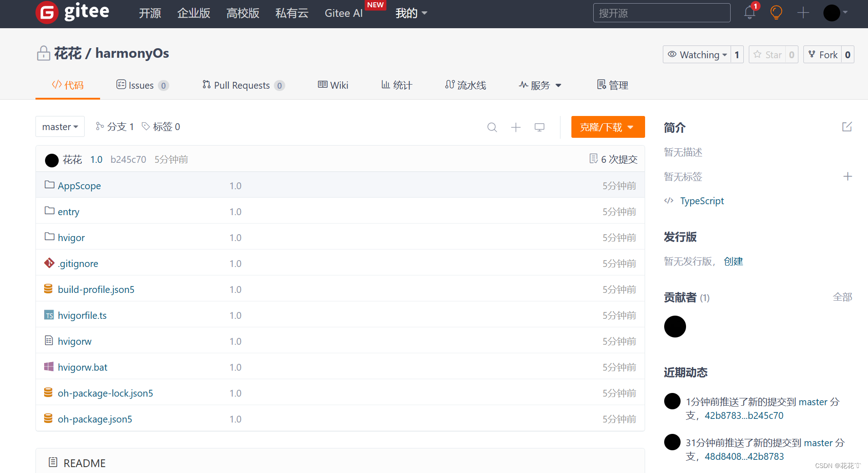Open Gitee AI in top navigation
Screen dimensions: 868x473
pyautogui.click(x=344, y=13)
